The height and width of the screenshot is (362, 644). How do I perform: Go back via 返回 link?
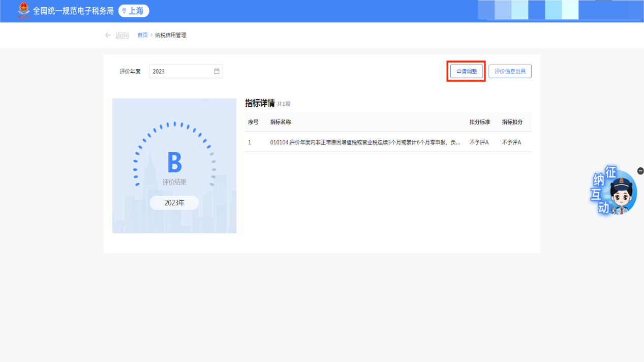click(122, 36)
